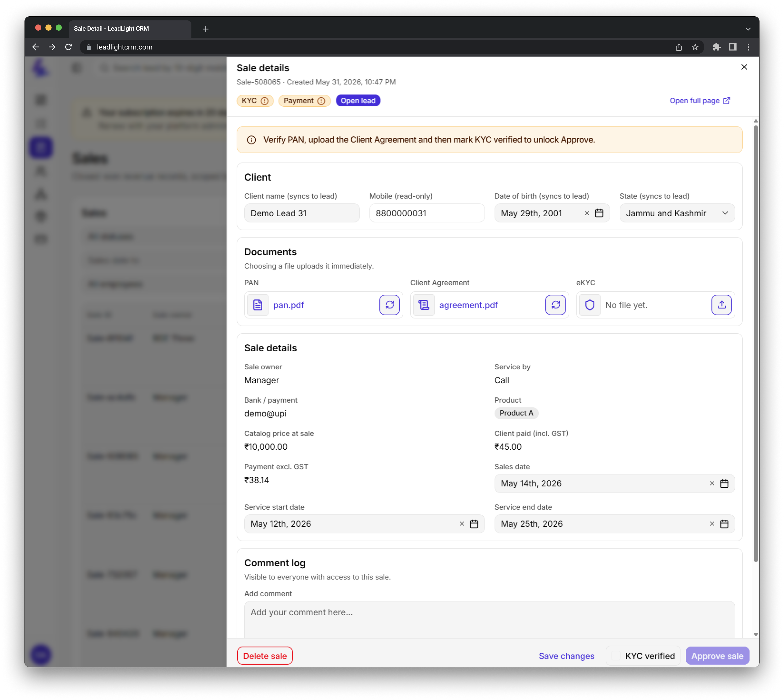Viewport: 784px width, 700px height.
Task: Click the Mobile read-only field
Action: (427, 213)
